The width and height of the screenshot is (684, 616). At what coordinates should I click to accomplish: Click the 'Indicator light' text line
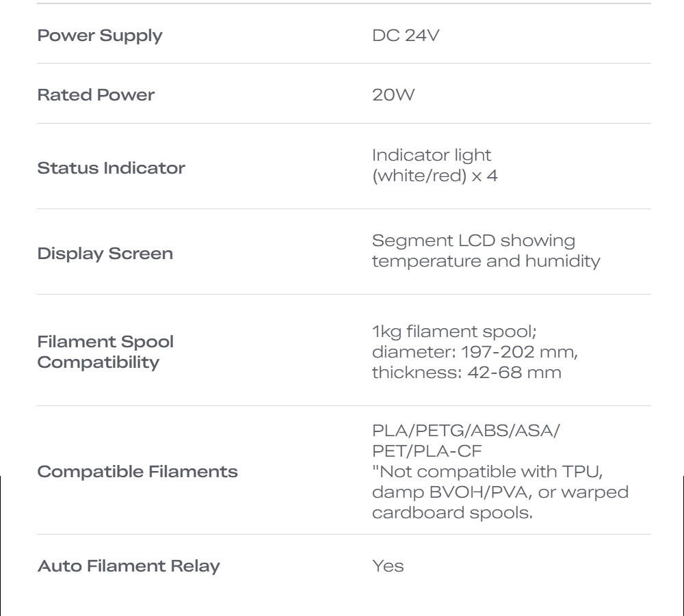432,155
